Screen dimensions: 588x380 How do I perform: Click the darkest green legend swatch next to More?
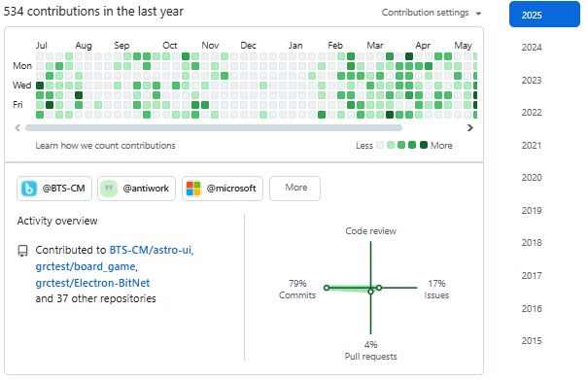pyautogui.click(x=424, y=145)
